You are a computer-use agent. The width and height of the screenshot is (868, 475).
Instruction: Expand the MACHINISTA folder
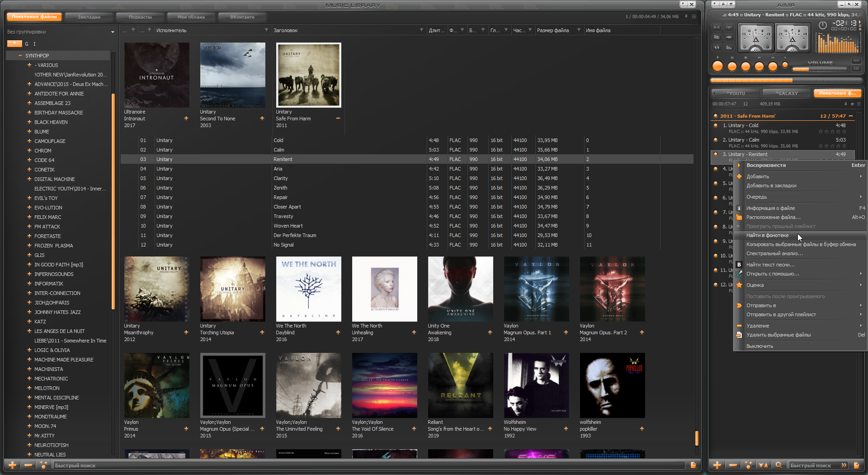[29, 369]
